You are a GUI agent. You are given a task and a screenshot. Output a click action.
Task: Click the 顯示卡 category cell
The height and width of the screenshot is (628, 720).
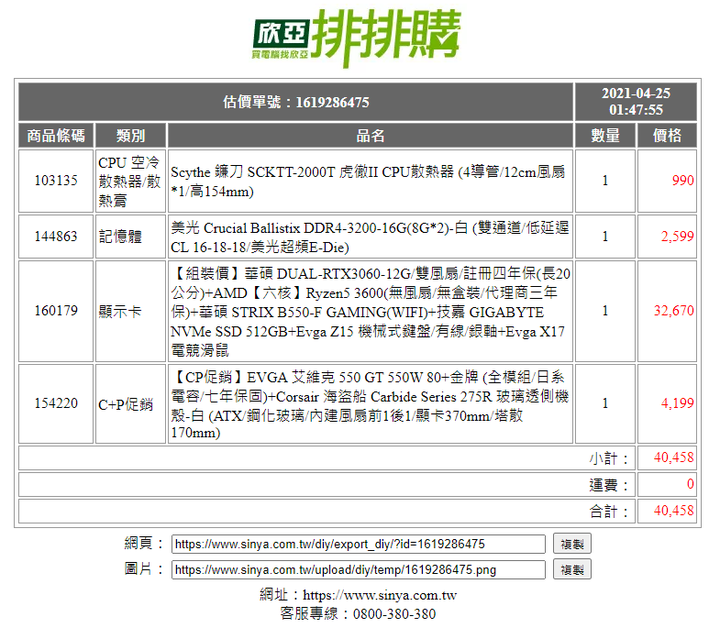coord(130,311)
